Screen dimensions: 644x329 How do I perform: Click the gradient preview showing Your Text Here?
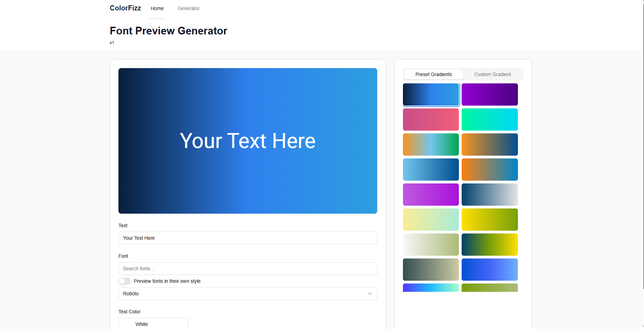[x=248, y=141]
